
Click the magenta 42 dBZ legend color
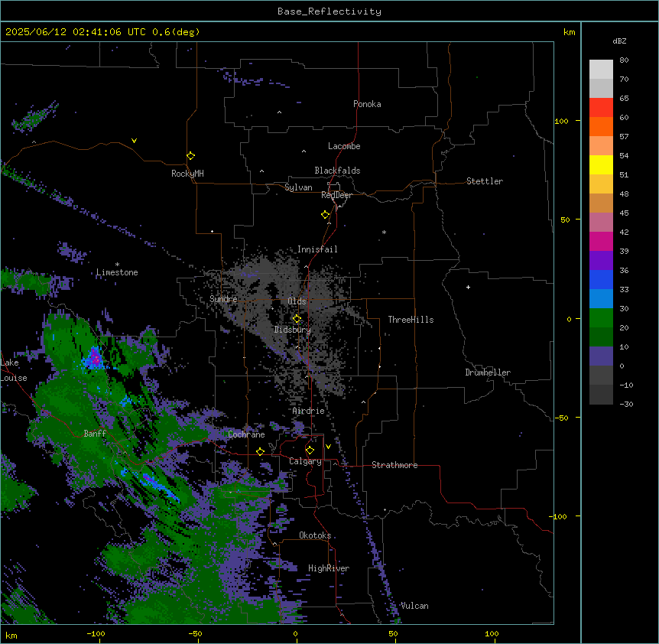pyautogui.click(x=601, y=241)
